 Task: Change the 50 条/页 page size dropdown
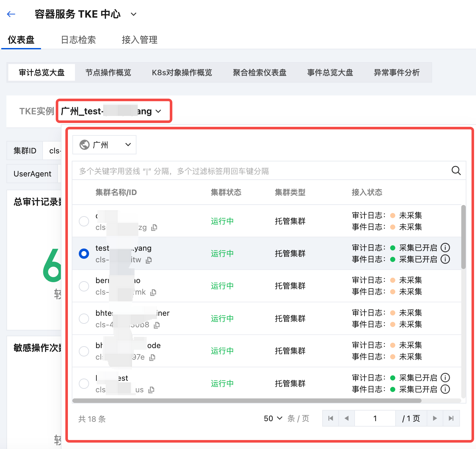pos(273,418)
